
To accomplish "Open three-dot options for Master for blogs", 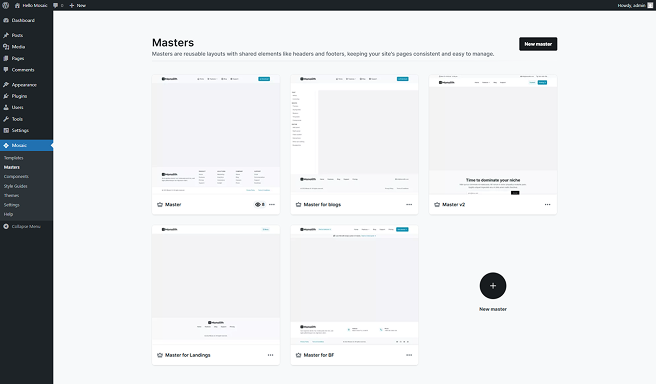I will click(x=409, y=205).
